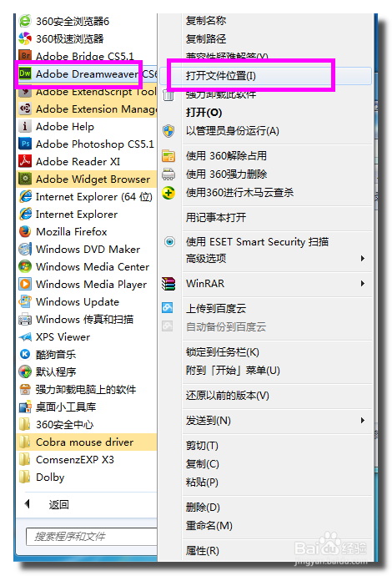
Task: Click the 酷狗音乐 icon
Action: (x=25, y=354)
